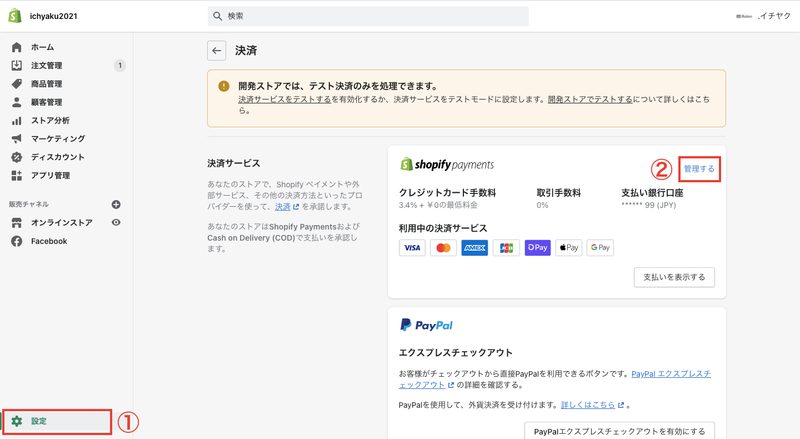Click the order count badge 1
800x439 pixels.
120,65
